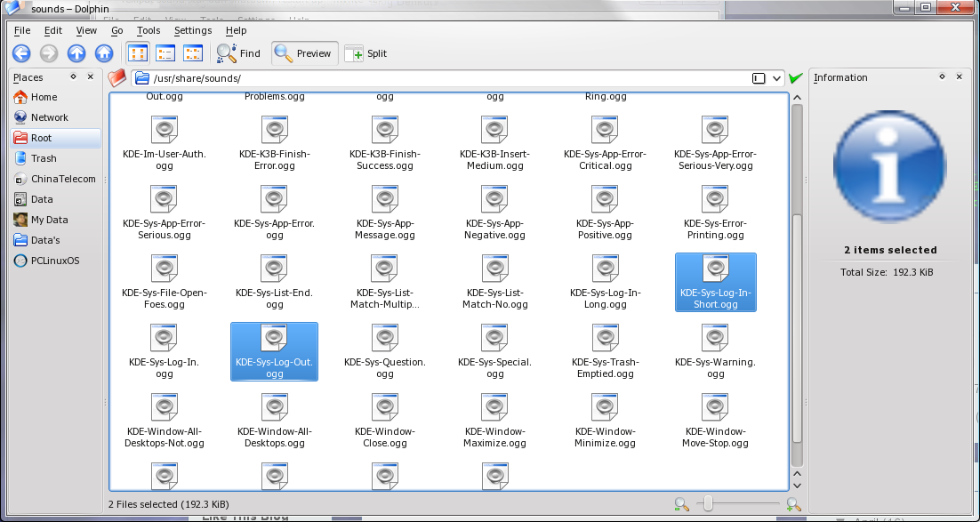Select the Details view mode
The height and width of the screenshot is (522, 980).
[x=165, y=52]
